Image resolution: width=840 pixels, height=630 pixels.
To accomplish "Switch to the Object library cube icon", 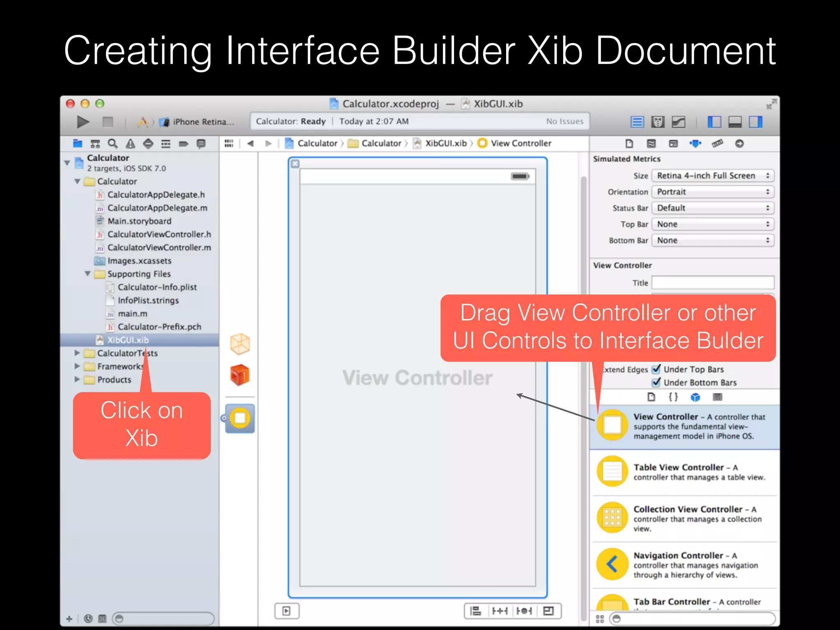I will pos(695,397).
